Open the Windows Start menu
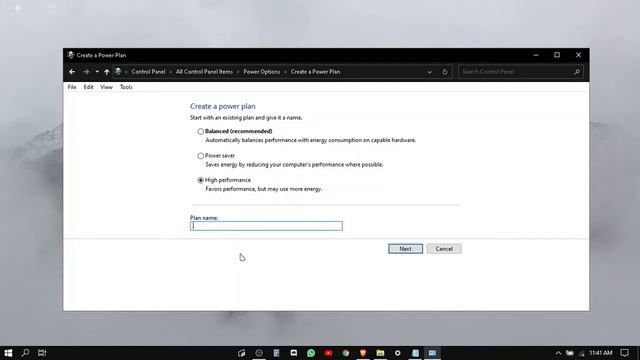Screen dimensions: 640x360 [8, 353]
